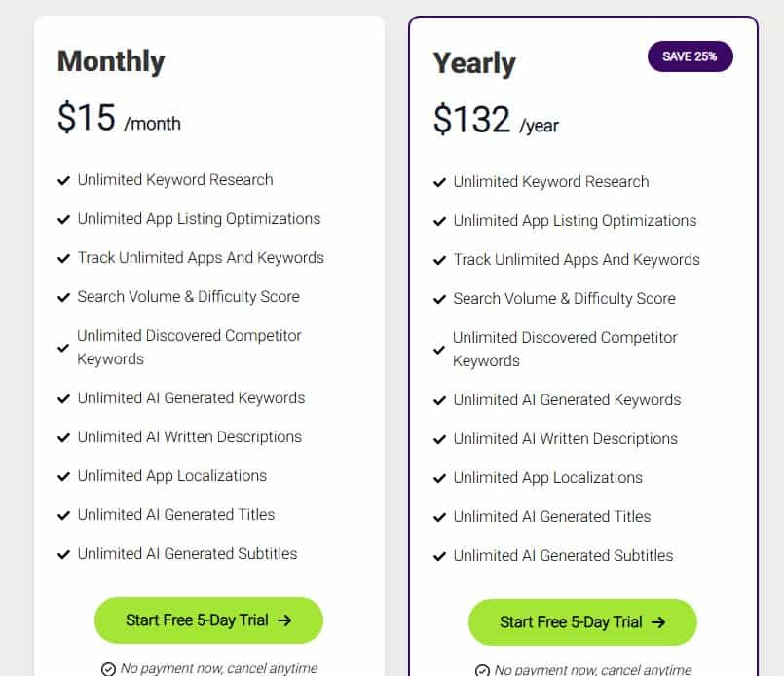
Task: Click the circled check beside Monthly cancel anytime note
Action: tap(107, 668)
